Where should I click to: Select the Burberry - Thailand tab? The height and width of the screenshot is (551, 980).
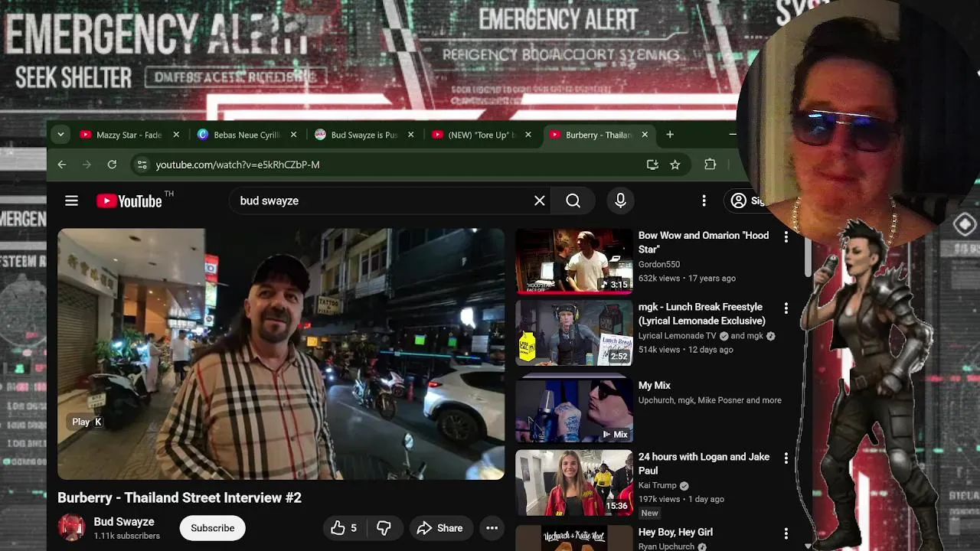(599, 135)
